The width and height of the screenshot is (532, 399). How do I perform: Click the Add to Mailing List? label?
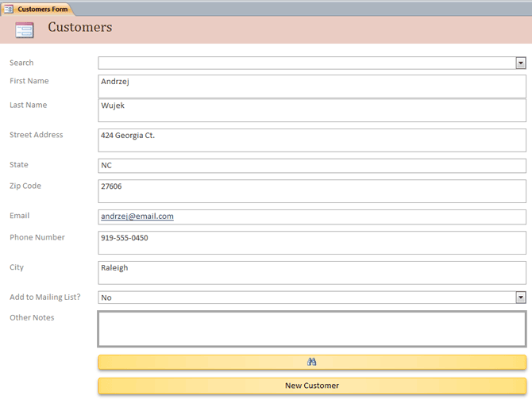click(45, 297)
